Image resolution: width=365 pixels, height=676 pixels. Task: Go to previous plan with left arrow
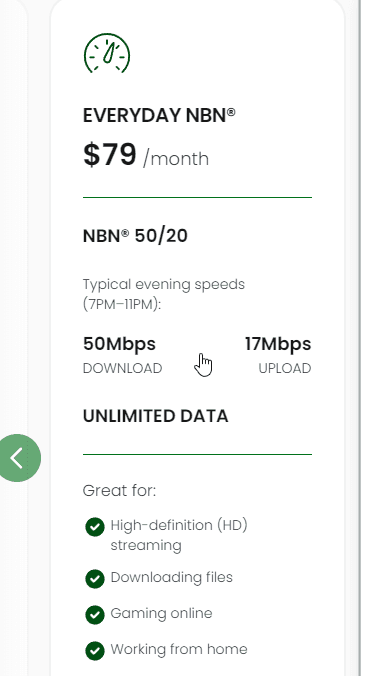point(17,458)
